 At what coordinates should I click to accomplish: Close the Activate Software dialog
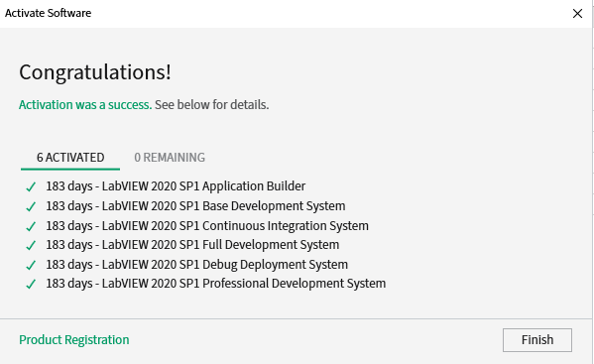tap(577, 14)
